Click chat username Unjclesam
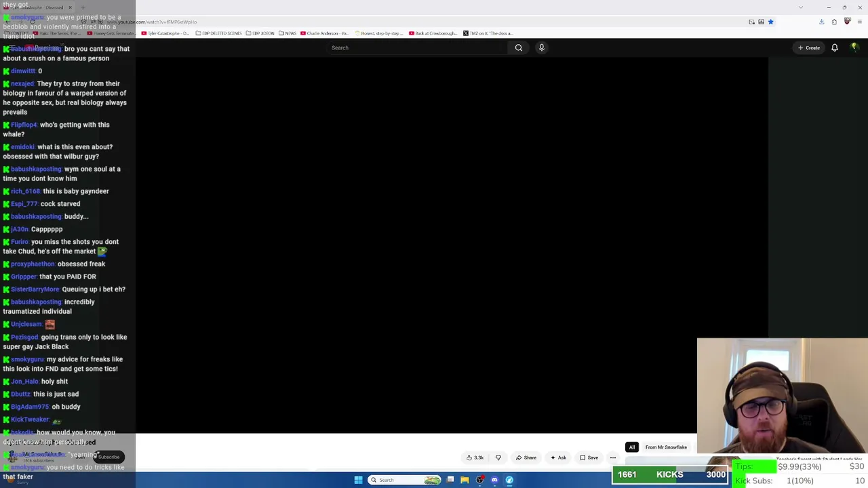Image resolution: width=868 pixels, height=488 pixels. coord(26,324)
